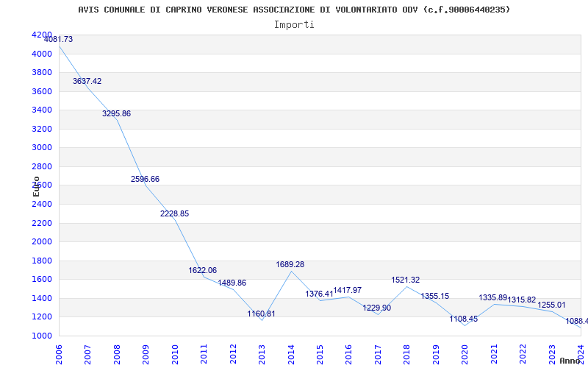Click the 2017 x-axis year label
Screen dimensions: 588x368
(378, 355)
